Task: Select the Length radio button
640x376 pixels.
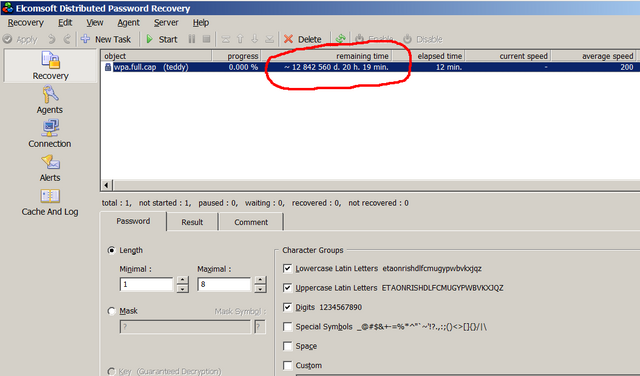Action: tap(111, 250)
